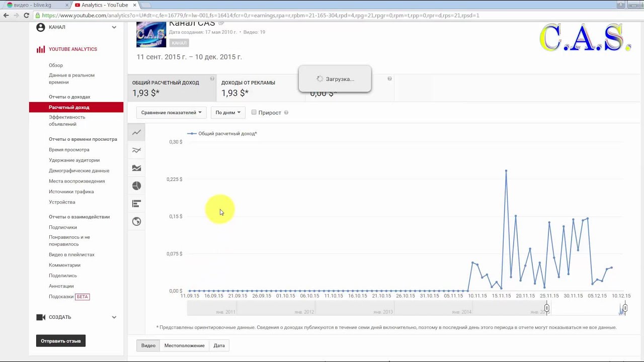
Task: Close the видео - blive.kg tab
Action: click(66, 5)
